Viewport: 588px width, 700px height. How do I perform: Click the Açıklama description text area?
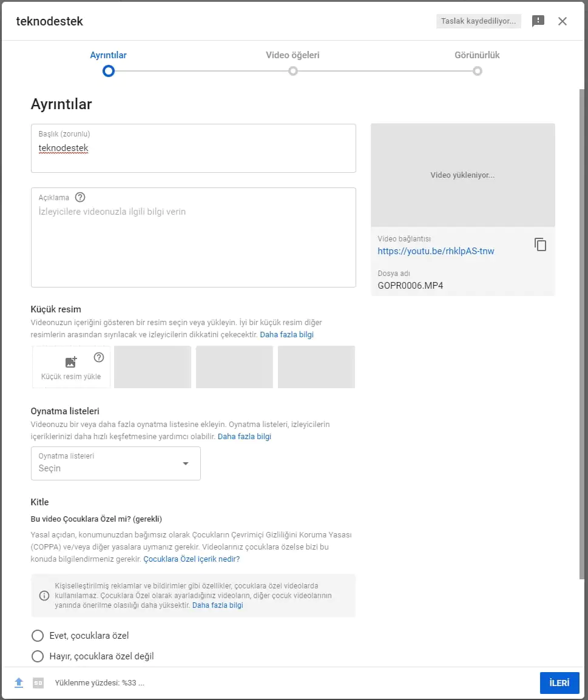coord(194,238)
